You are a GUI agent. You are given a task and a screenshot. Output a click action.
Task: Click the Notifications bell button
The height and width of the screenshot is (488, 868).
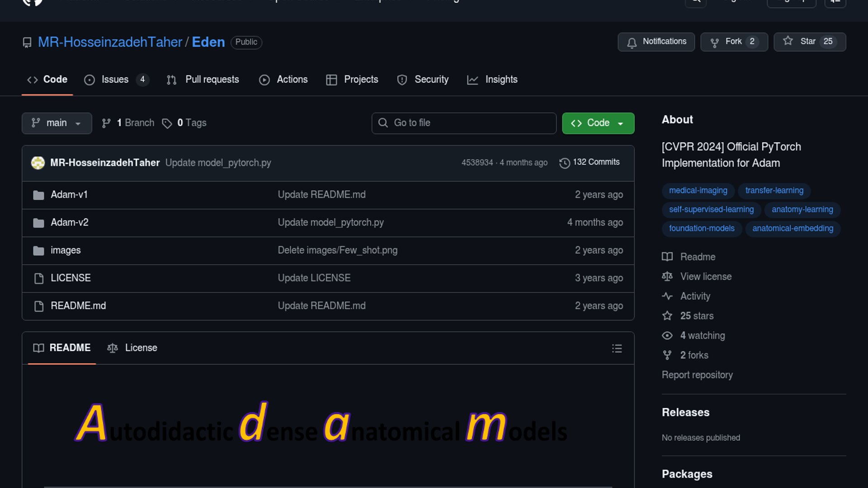click(656, 42)
